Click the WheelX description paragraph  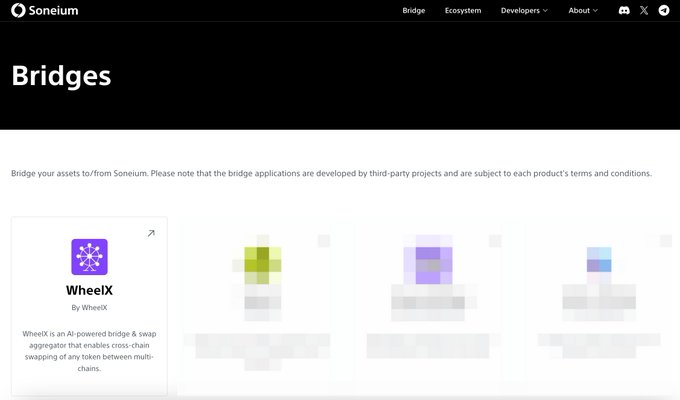(x=89, y=351)
